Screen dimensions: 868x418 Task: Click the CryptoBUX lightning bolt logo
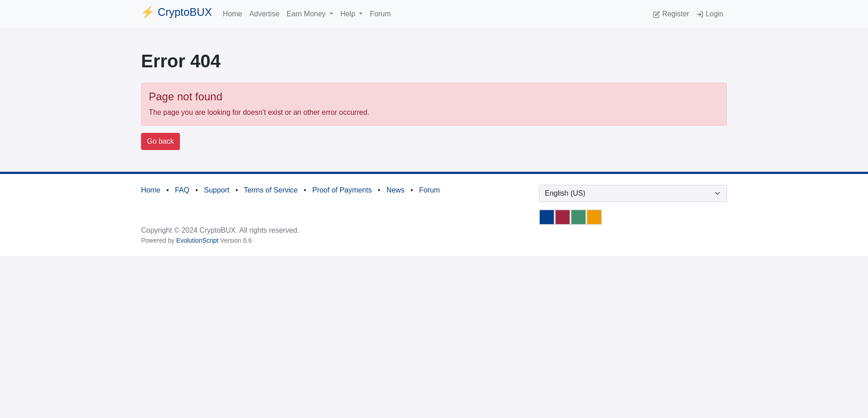[x=147, y=12]
